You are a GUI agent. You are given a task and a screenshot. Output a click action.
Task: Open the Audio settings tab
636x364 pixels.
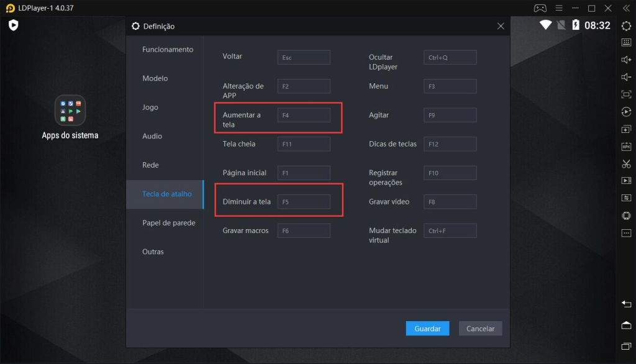[152, 136]
